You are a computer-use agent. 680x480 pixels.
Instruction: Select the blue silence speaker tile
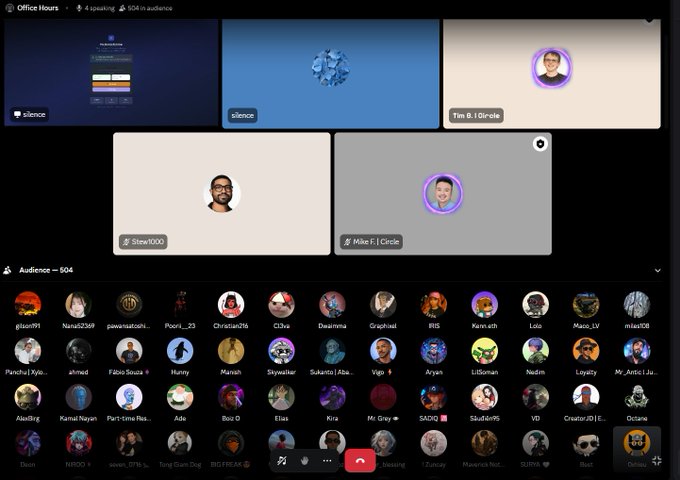click(330, 74)
